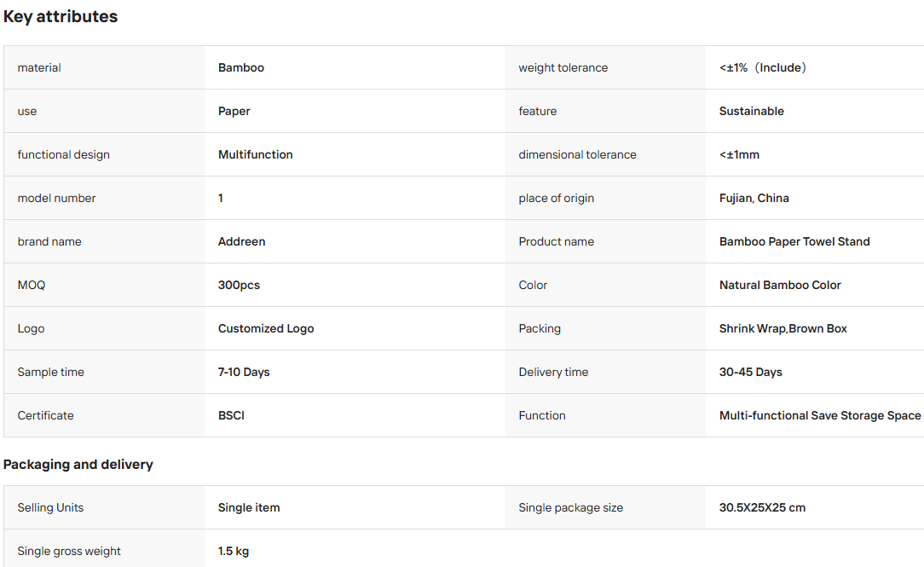Click the Shrink Wrap,Brown Box value

[x=783, y=329]
